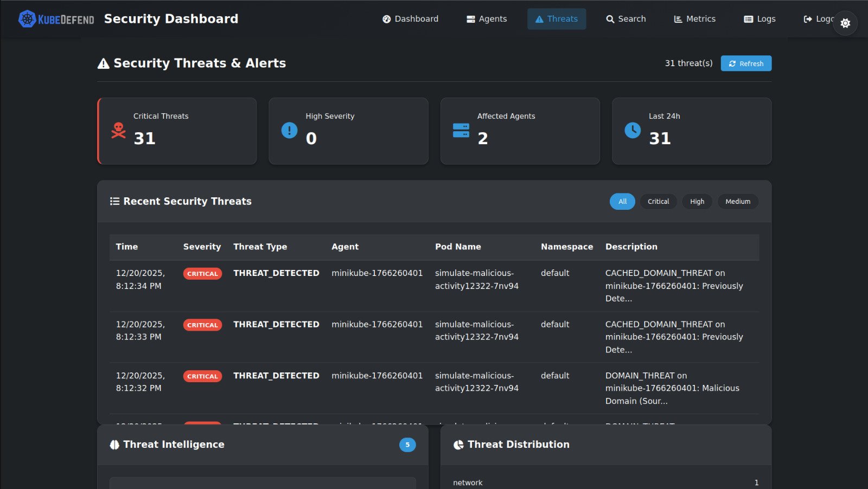This screenshot has width=868, height=489.
Task: Click the KubeDefend logo icon
Action: click(27, 19)
